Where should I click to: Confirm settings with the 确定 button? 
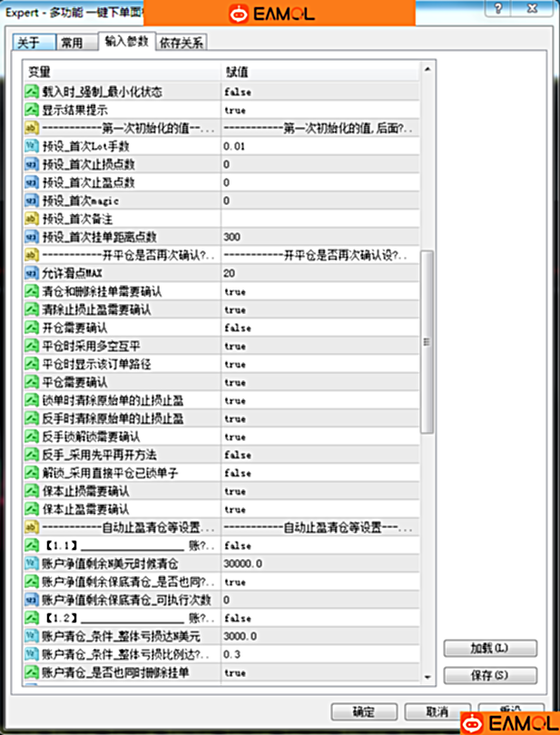coord(363,712)
